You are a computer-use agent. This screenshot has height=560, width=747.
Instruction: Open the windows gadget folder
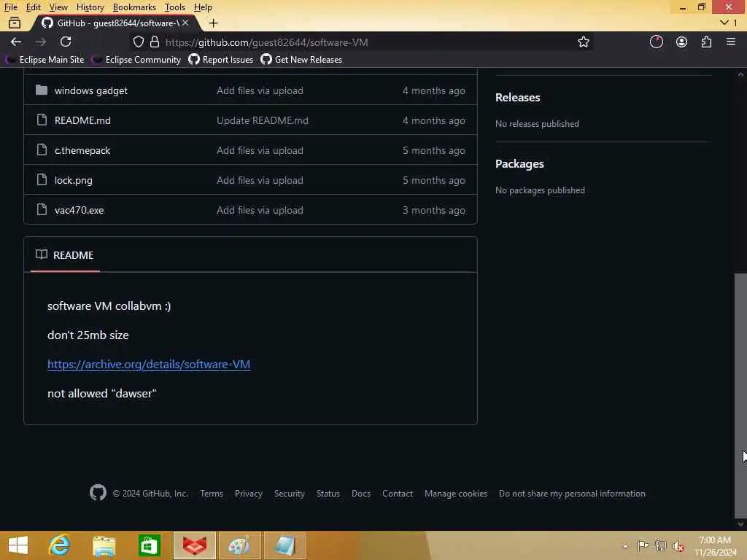click(x=91, y=90)
